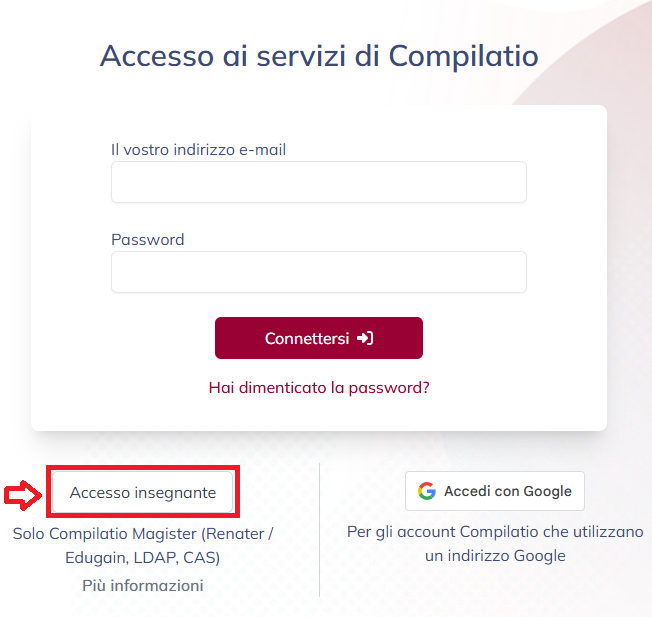Click the Il vostro indirizzo e-mail label
This screenshot has height=617, width=652.
(x=198, y=150)
